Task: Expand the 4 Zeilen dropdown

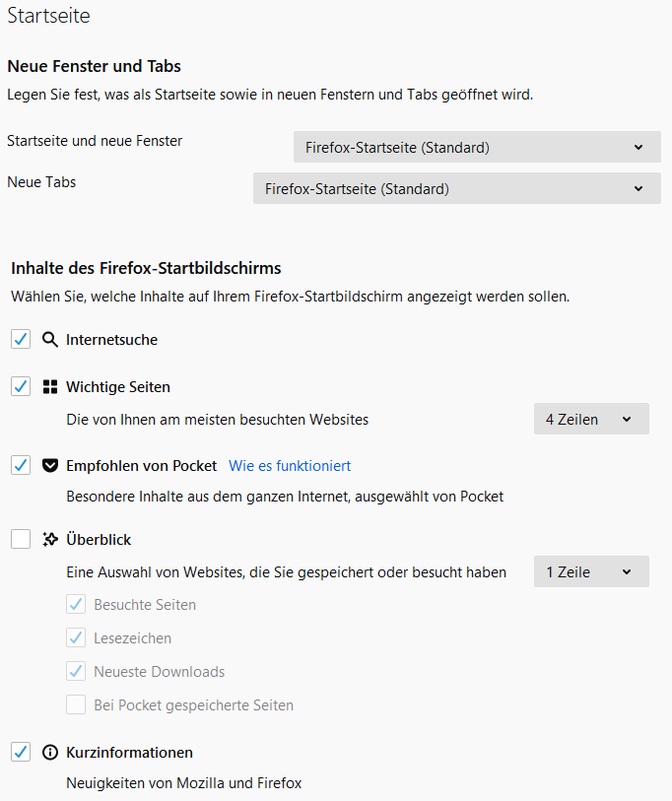Action: [x=590, y=419]
